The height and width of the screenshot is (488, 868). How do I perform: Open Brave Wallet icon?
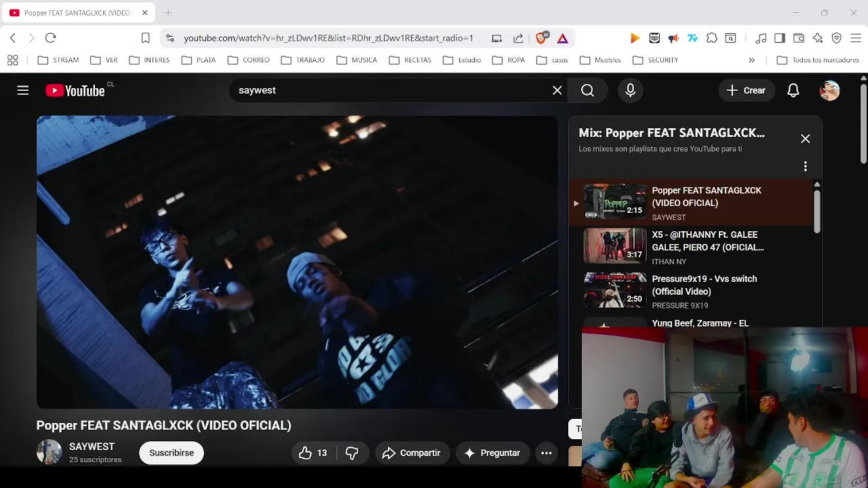[x=799, y=38]
